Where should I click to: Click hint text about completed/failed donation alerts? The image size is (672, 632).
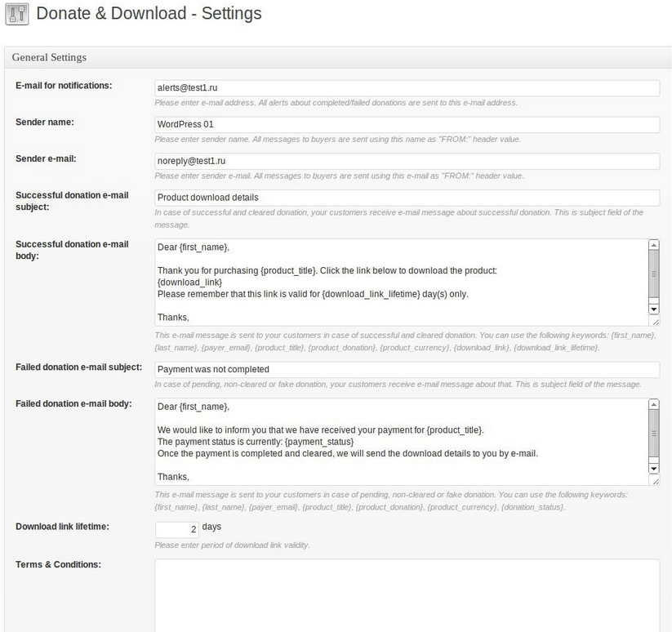336,103
